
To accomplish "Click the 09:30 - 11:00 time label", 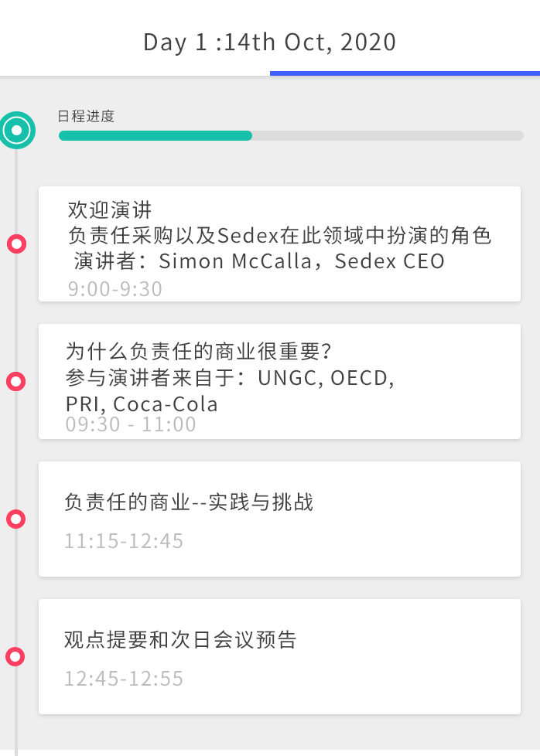I will [131, 424].
